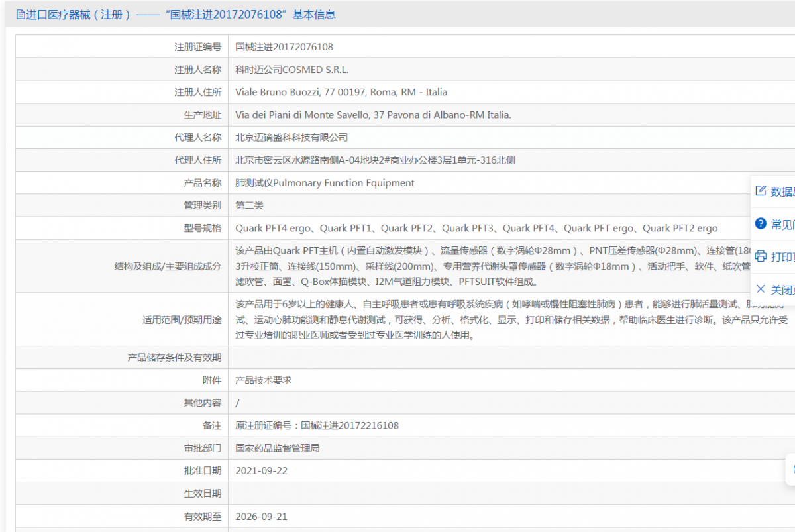
Task: Click the structure text 该产品由Quark PFT主机
Action: [494, 266]
